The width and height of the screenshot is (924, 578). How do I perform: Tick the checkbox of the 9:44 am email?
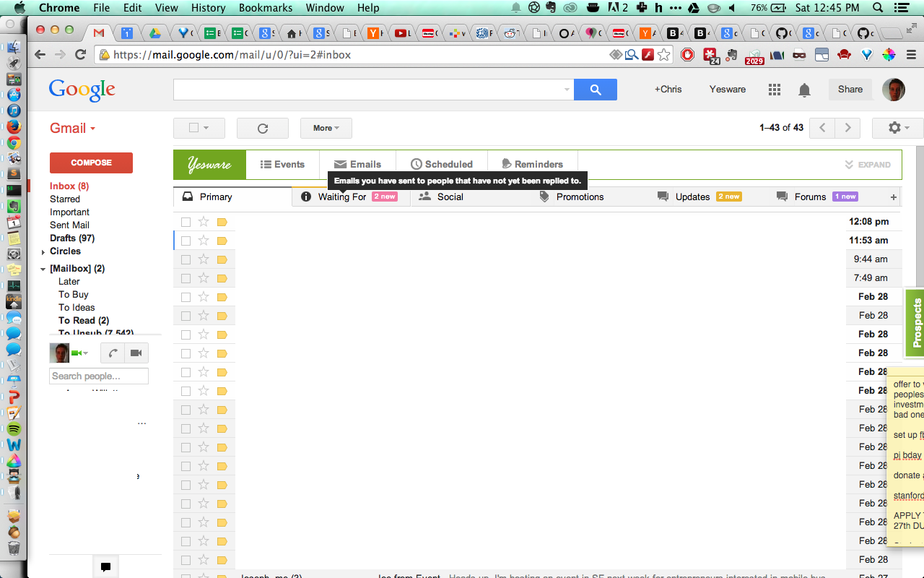pos(186,259)
